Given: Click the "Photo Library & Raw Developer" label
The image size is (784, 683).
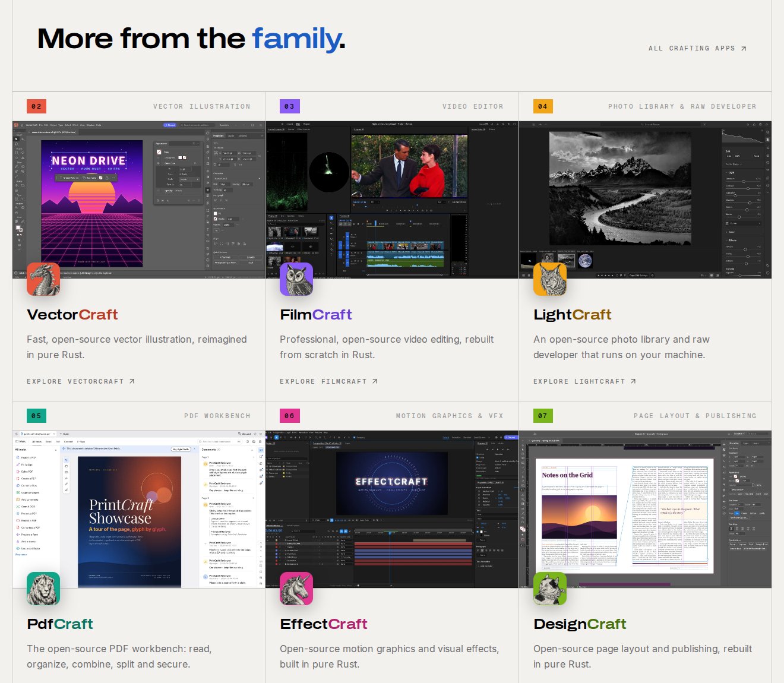Looking at the screenshot, I should point(682,107).
